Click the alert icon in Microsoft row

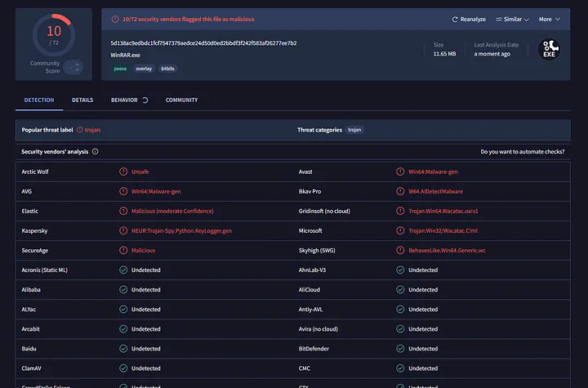[x=400, y=231]
